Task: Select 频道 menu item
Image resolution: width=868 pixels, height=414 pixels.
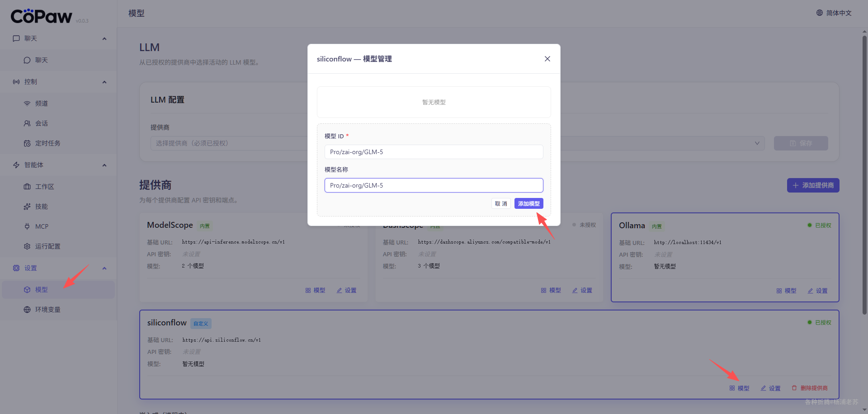Action: pyautogui.click(x=58, y=103)
